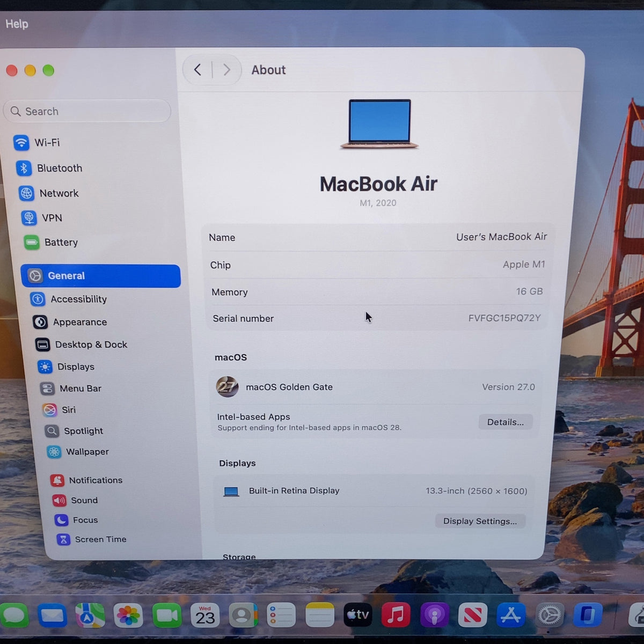Screen dimensions: 644x644
Task: Click the macOS Golden Gate row
Action: click(376, 387)
